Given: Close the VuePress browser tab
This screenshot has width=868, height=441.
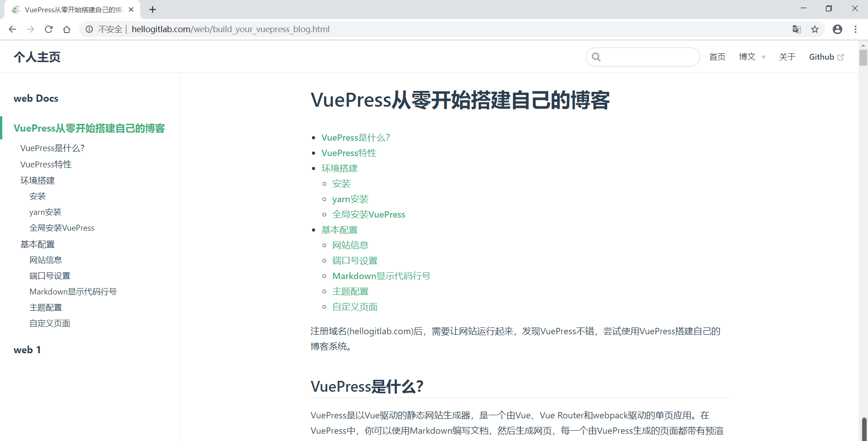Looking at the screenshot, I should click(131, 9).
